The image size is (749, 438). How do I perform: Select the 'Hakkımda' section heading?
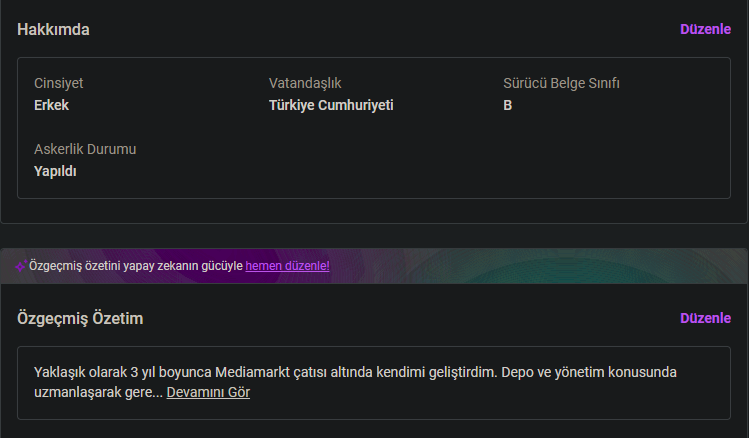pos(53,30)
